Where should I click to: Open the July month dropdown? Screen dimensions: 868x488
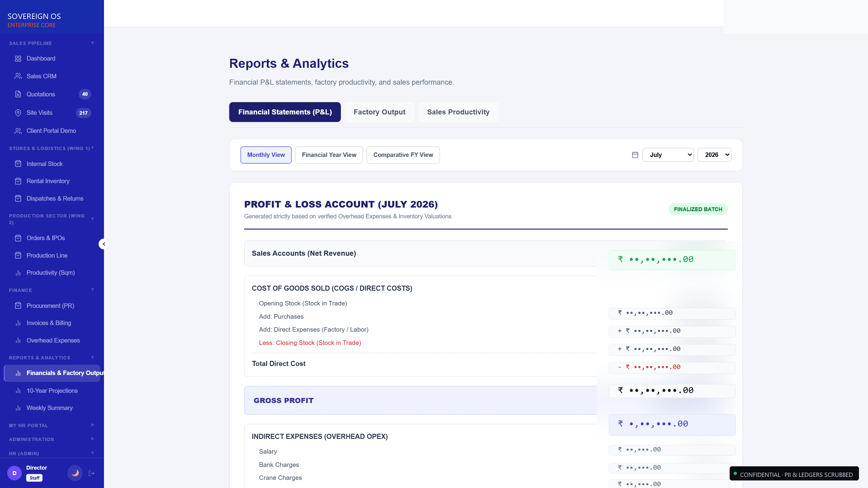click(x=668, y=155)
